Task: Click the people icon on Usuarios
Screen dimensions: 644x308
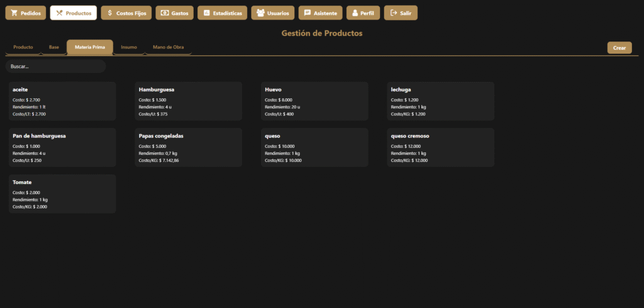Action: [260, 13]
